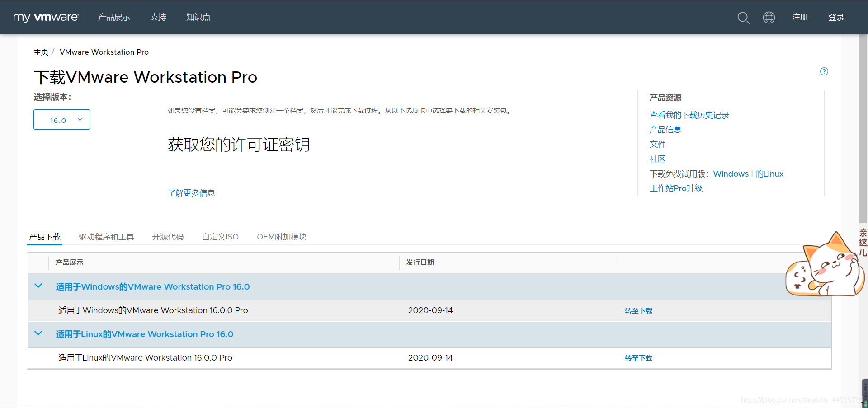Click 适用于Windows的VMware Workstation Pro 16.0 heading

(152, 286)
